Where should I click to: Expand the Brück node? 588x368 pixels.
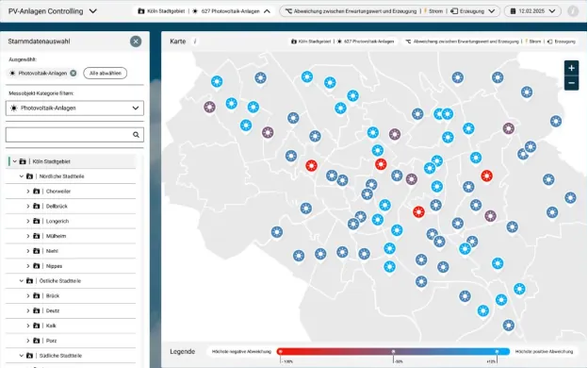[x=28, y=296]
